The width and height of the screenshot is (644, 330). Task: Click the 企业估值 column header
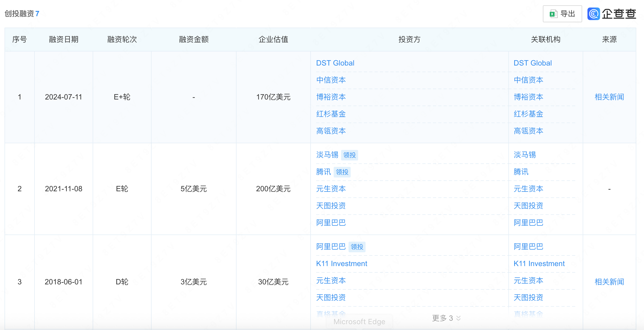273,40
